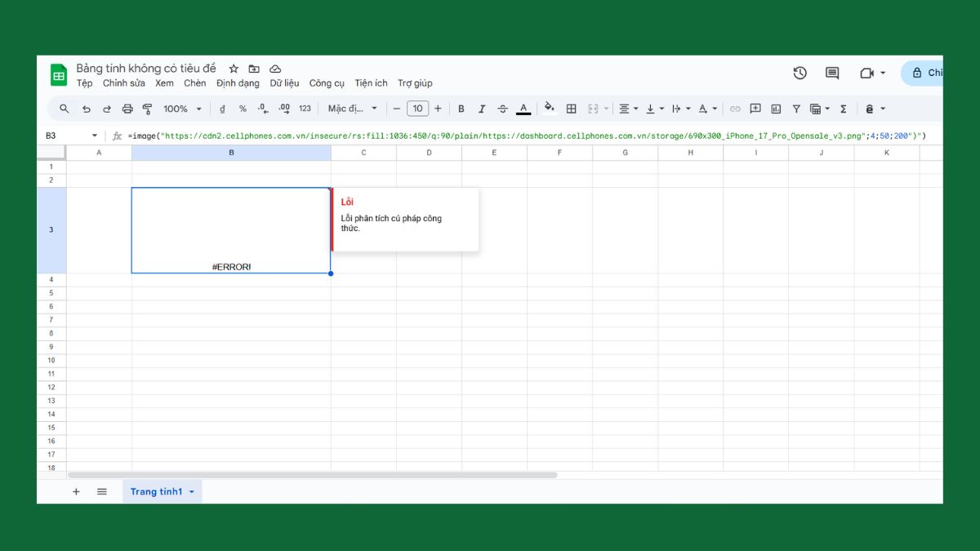This screenshot has height=551, width=980.
Task: Open the Dữ liệu menu
Action: coord(286,82)
